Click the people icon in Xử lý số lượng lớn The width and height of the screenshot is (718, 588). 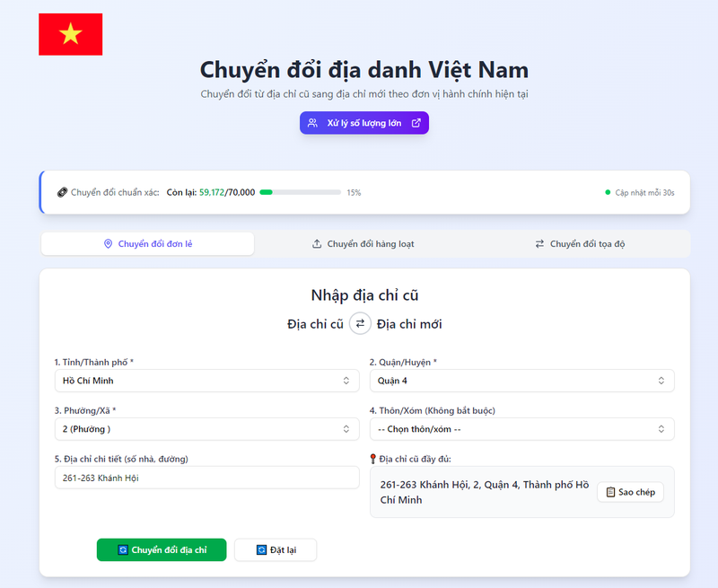click(312, 123)
